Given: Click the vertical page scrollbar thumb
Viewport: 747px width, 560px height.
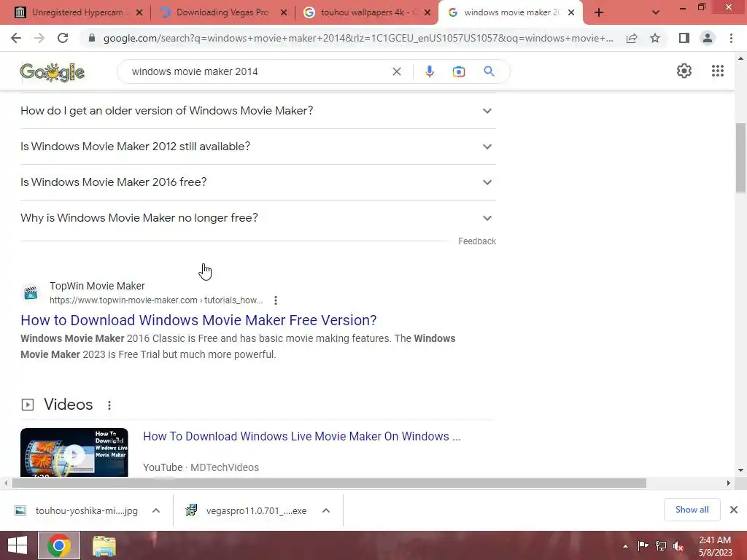Looking at the screenshot, I should pos(740,158).
